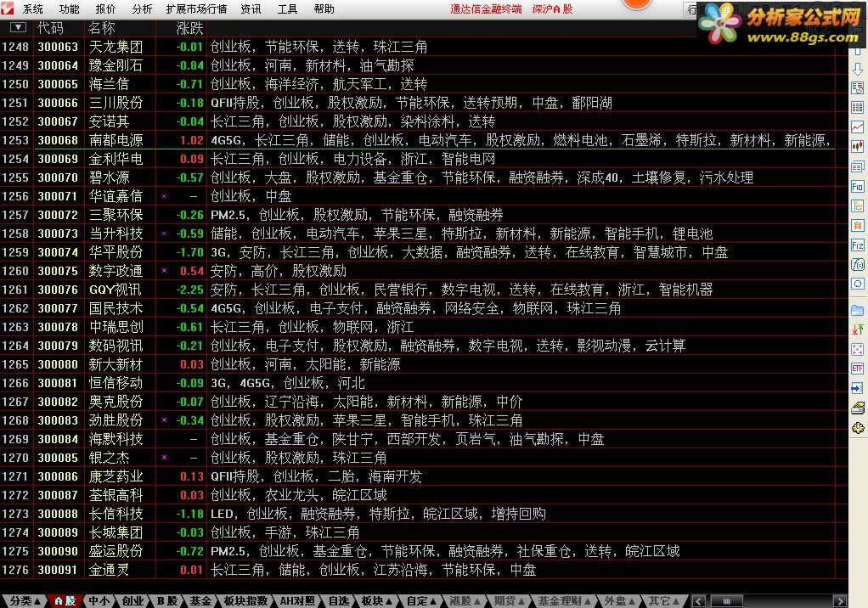This screenshot has width=868, height=608.
Task: Expand the 期货 futures tab menu
Action: (509, 601)
